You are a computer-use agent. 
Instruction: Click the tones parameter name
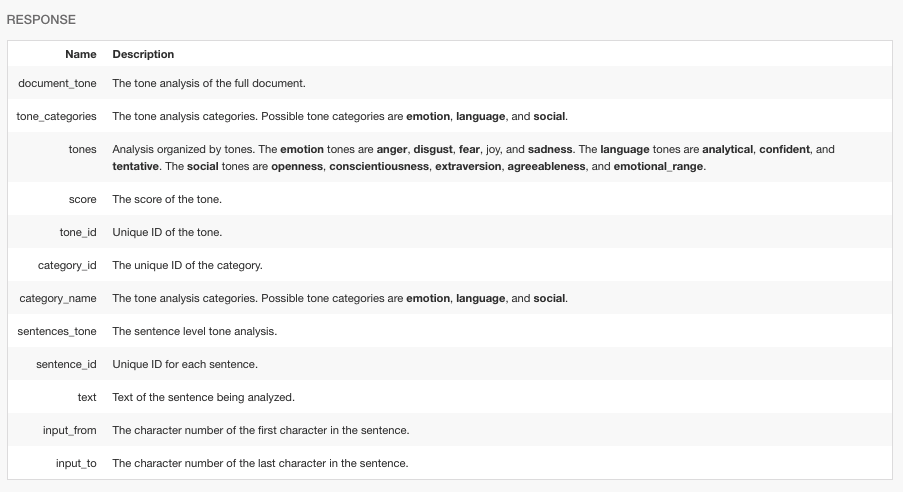[82, 149]
